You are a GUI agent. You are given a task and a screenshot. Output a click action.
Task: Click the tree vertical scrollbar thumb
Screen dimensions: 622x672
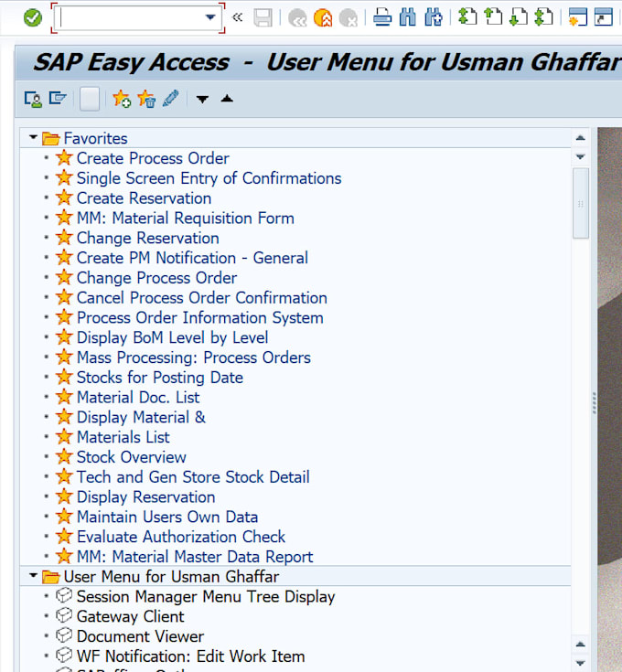581,203
